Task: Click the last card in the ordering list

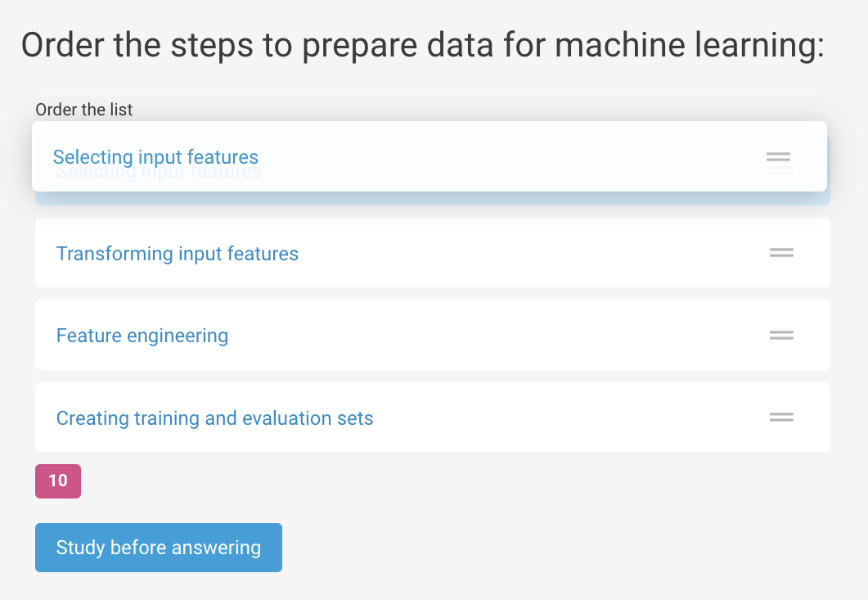Action: tap(432, 417)
